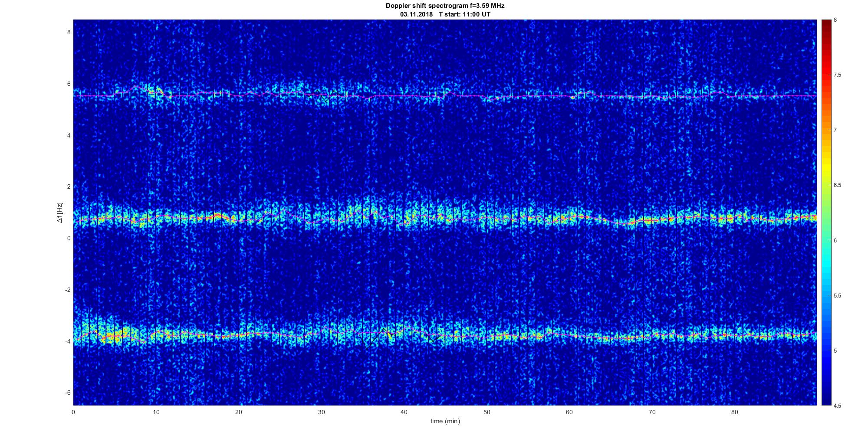Click the y-axis tick label 8

(x=69, y=33)
